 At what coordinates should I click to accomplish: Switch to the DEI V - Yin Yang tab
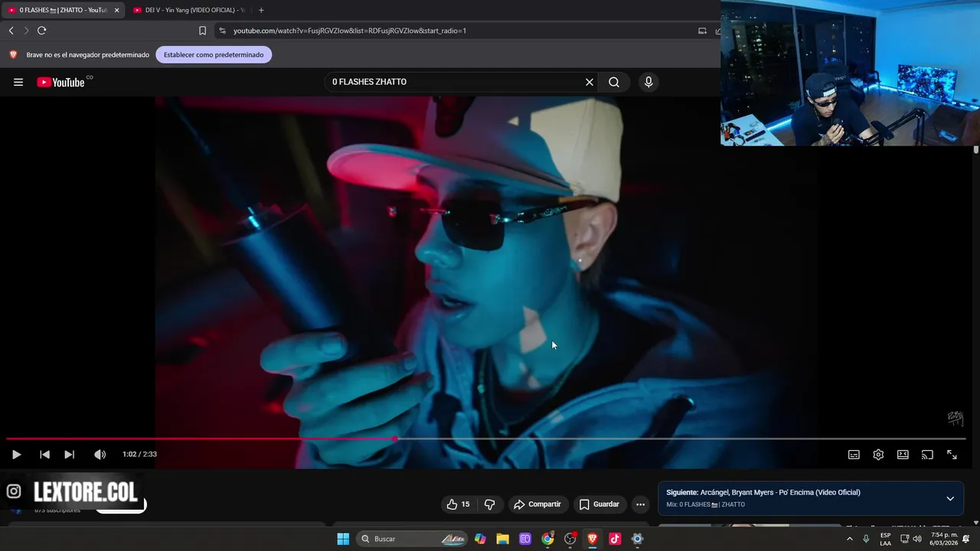188,10
